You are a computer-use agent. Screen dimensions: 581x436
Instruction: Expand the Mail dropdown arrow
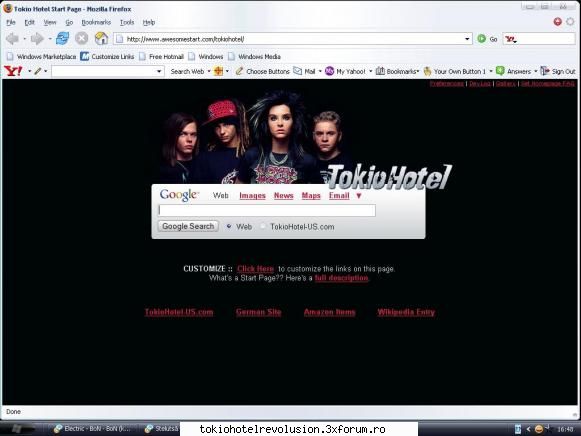coord(320,71)
